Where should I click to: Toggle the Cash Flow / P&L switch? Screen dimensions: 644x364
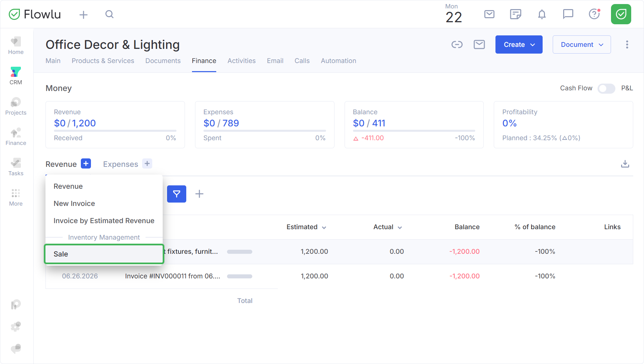click(606, 88)
